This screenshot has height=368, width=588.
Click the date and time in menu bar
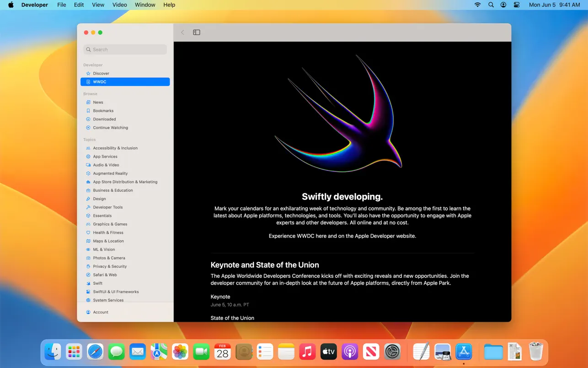coord(554,5)
